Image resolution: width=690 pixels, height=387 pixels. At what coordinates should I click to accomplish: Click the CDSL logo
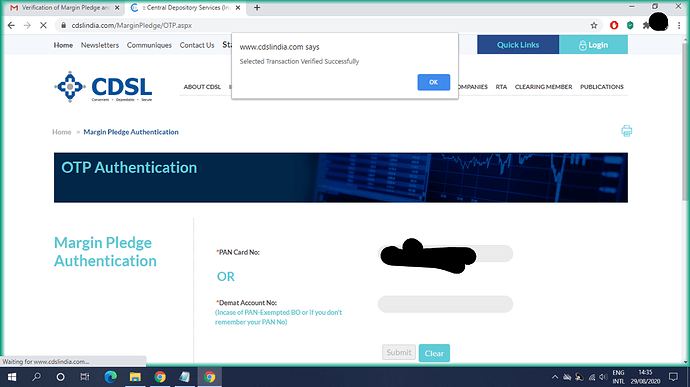[103, 87]
